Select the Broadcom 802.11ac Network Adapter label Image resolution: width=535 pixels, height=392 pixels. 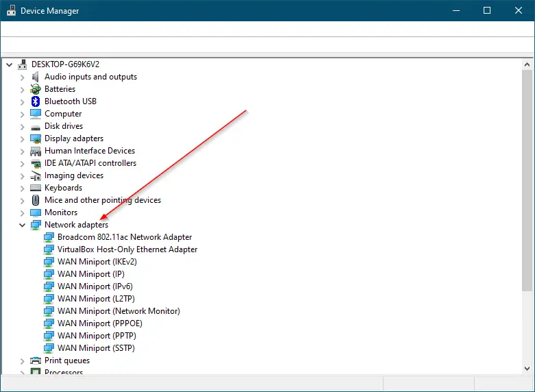125,237
